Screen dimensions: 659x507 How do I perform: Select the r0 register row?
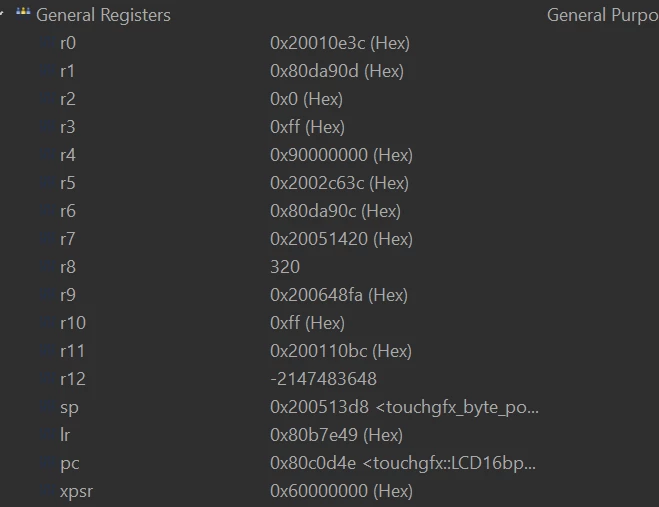point(330,43)
